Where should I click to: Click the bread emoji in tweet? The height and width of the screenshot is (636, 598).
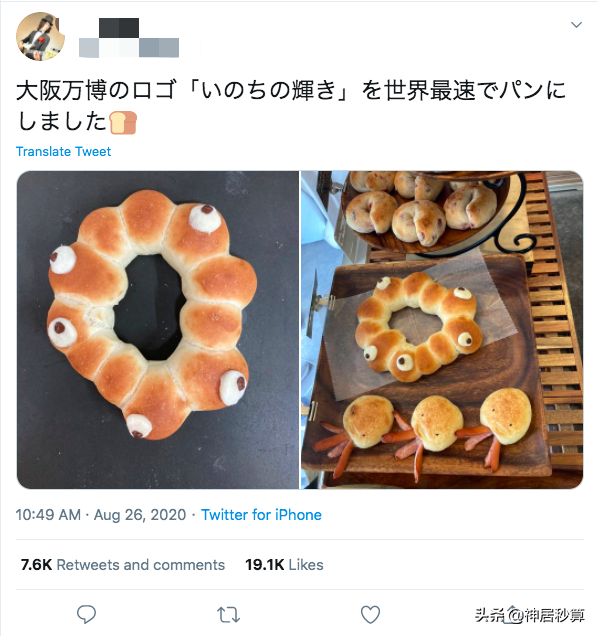click(x=123, y=122)
